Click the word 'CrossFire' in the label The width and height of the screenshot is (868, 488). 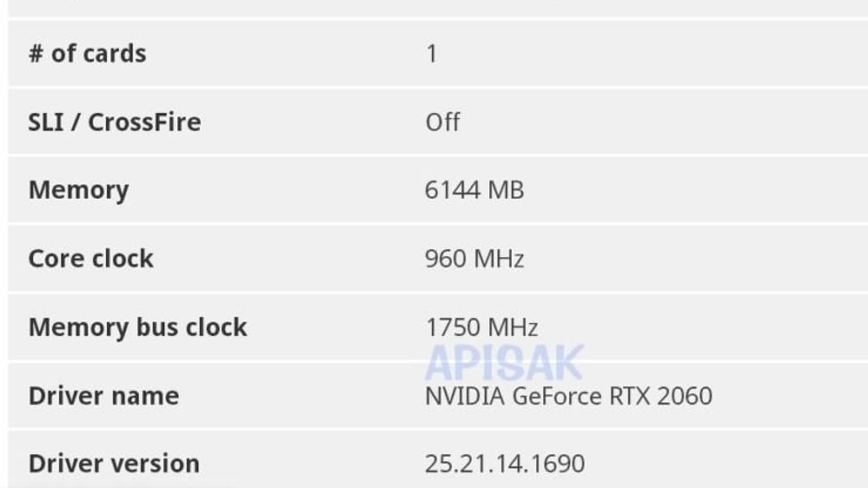tap(144, 122)
